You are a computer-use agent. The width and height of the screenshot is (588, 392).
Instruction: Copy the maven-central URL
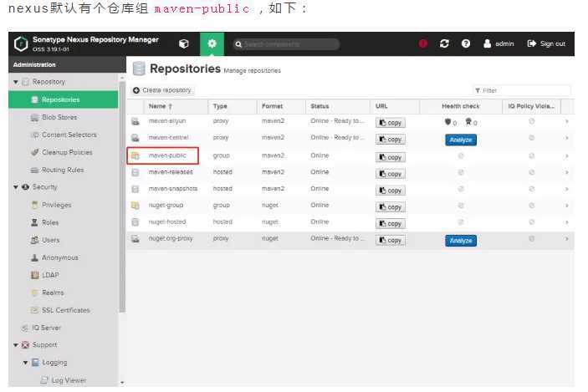pyautogui.click(x=391, y=140)
